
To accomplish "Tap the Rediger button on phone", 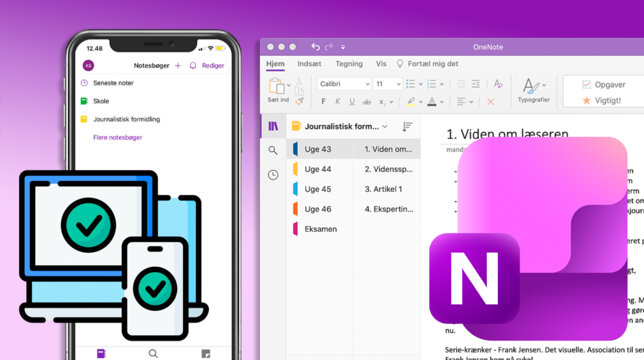I will coord(213,66).
